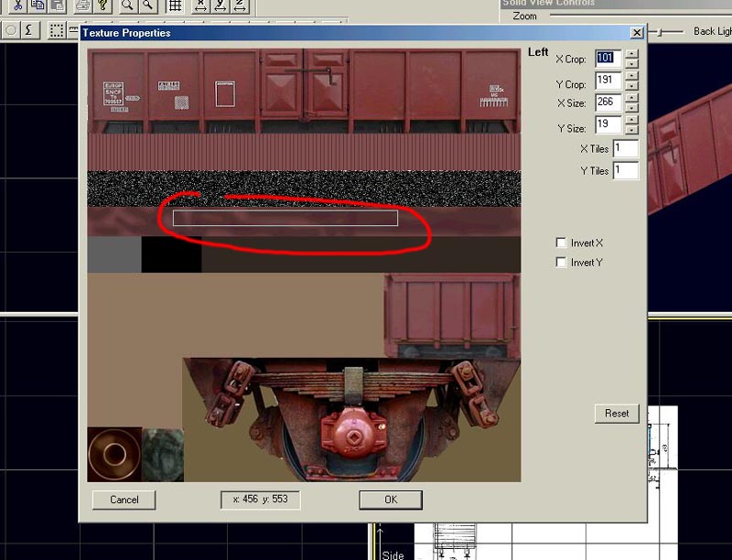
Task: Click the X Tiles input field
Action: point(626,148)
